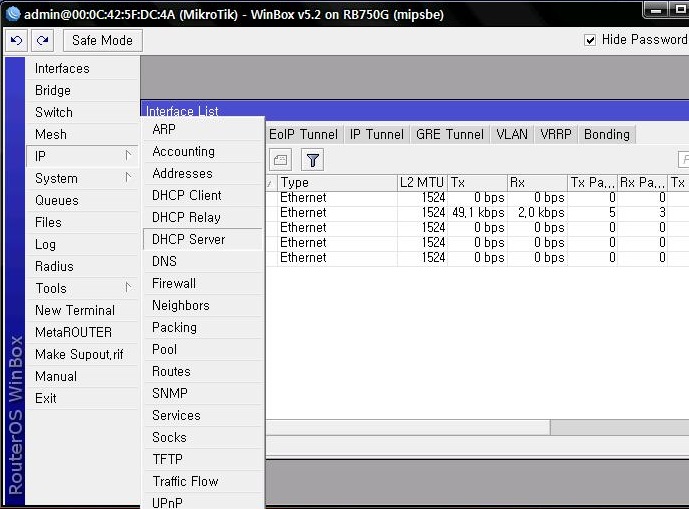The height and width of the screenshot is (509, 689).
Task: Select Packing from the IP submenu
Action: pos(203,327)
